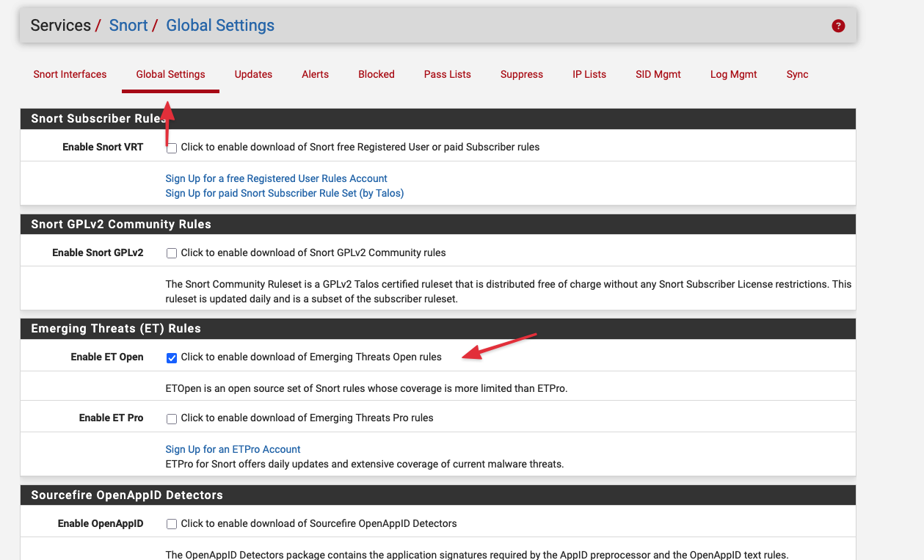The image size is (924, 560).
Task: Open the Blocked tab
Action: coord(376,74)
